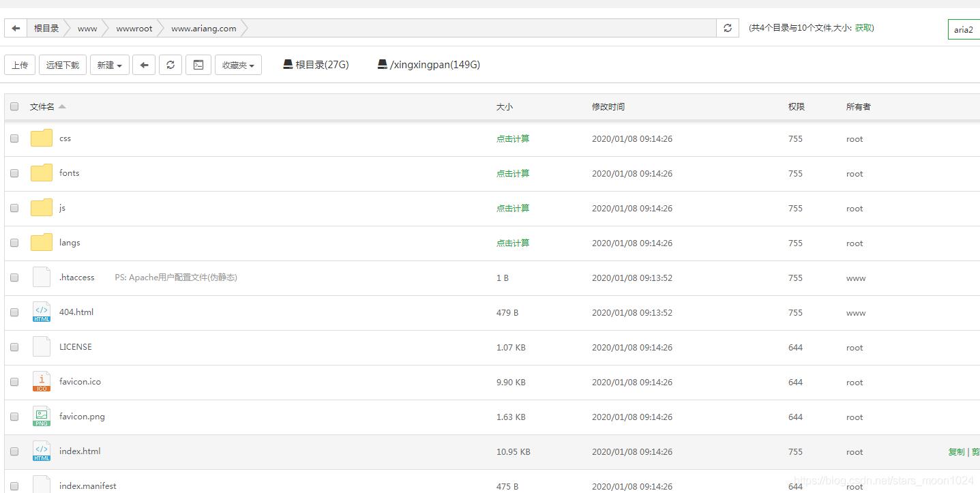Navigate to wwwroot in the breadcrumb
This screenshot has width=980, height=493.
(134, 28)
